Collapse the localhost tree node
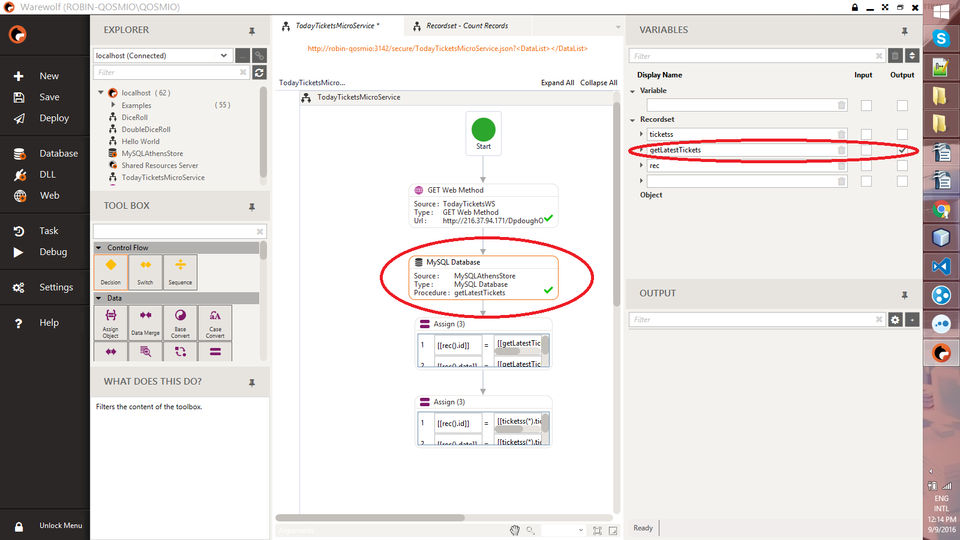The height and width of the screenshot is (540, 960). coord(101,92)
